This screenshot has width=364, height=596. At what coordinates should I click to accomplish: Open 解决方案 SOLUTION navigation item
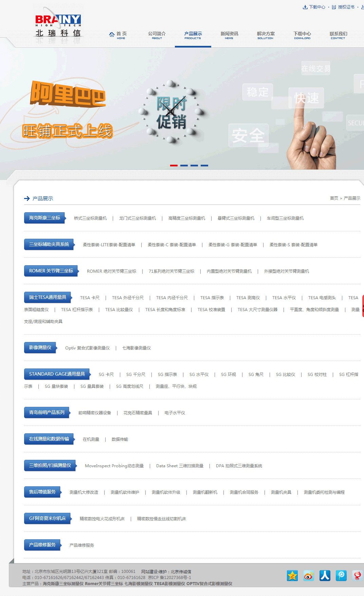tap(266, 35)
